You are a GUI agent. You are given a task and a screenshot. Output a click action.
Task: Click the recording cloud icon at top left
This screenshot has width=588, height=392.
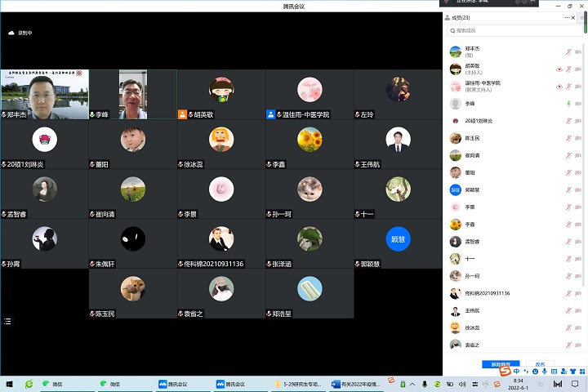pyautogui.click(x=11, y=33)
